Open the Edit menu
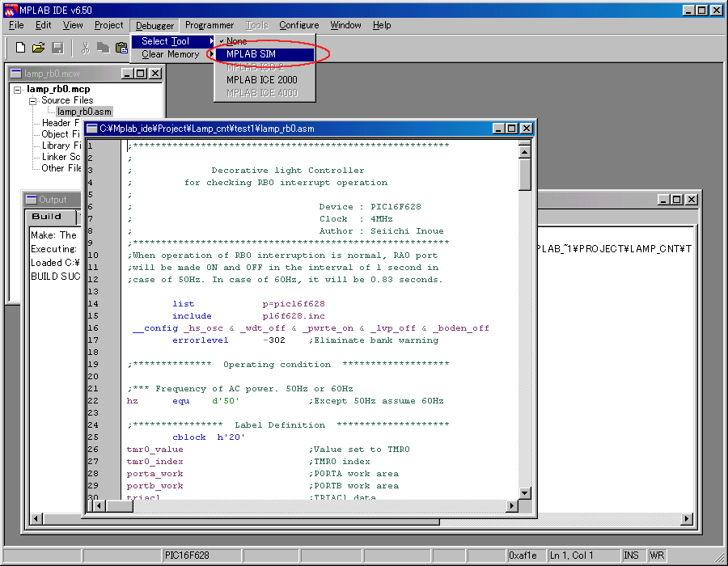Screen dimensions: 728x566 point(43,25)
